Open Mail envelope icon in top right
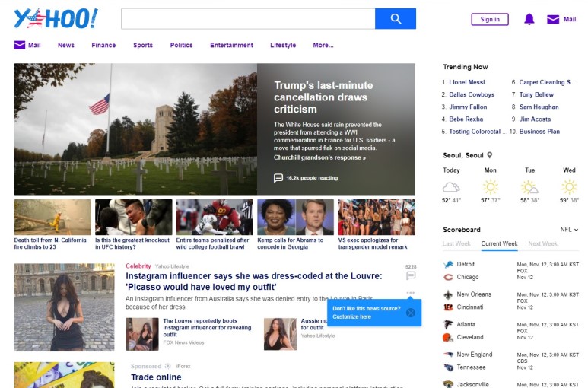The image size is (588, 388). [x=553, y=19]
